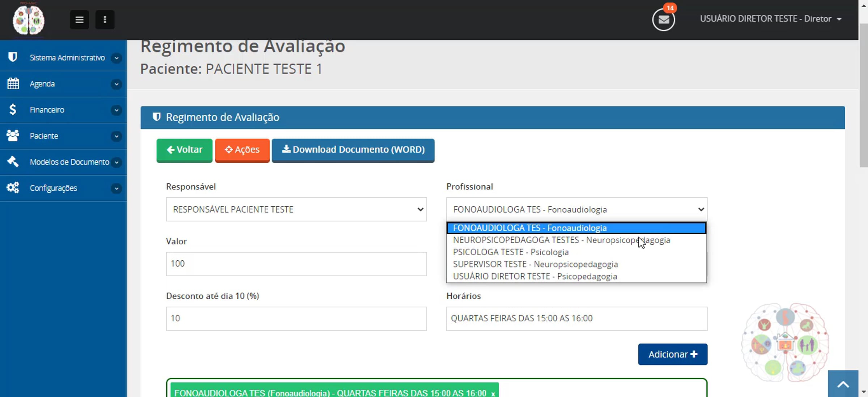This screenshot has width=868, height=397.
Task: Expand the Sistema Administrativo menu chevron
Action: click(x=116, y=58)
